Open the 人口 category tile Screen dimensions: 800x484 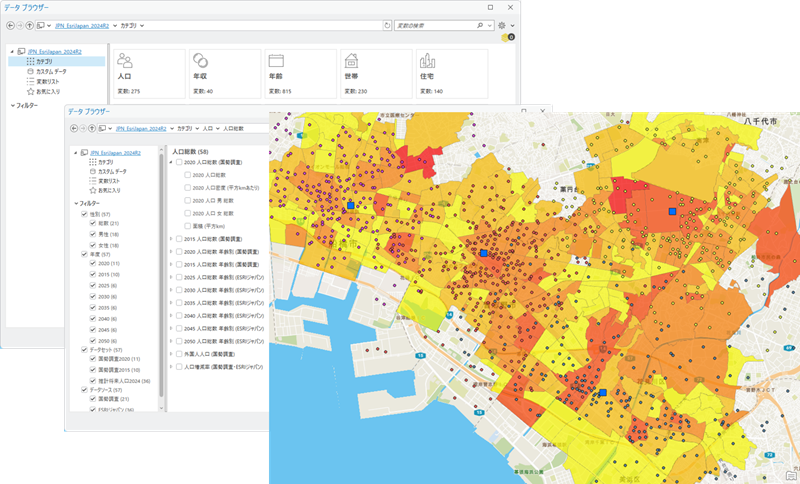pos(148,73)
